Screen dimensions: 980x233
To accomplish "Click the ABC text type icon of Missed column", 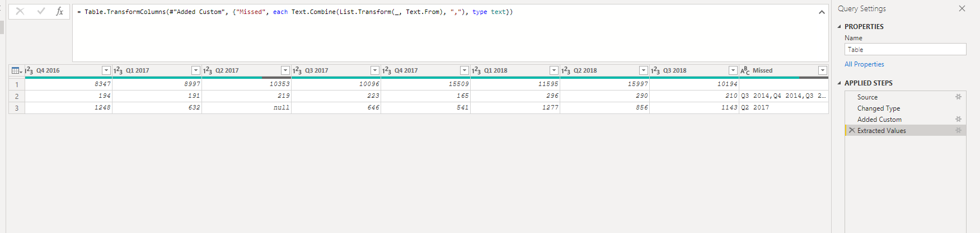I will coord(745,70).
